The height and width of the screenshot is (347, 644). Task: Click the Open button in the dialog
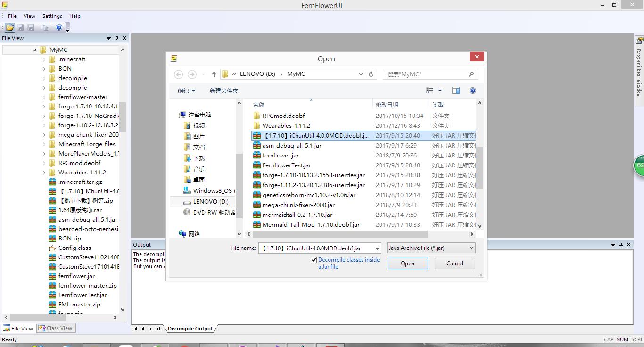tap(408, 264)
